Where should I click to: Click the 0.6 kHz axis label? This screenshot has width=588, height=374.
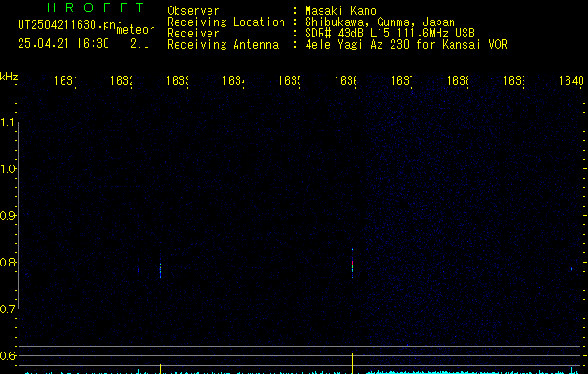pos(8,355)
